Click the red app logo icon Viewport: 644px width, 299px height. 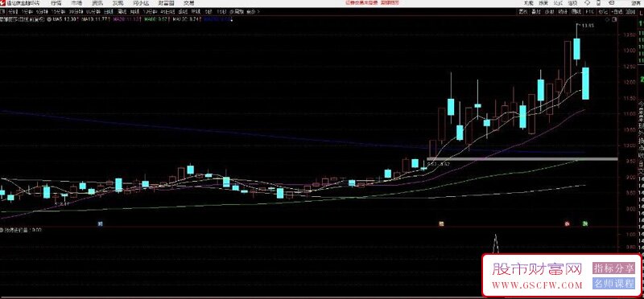[x=3, y=3]
